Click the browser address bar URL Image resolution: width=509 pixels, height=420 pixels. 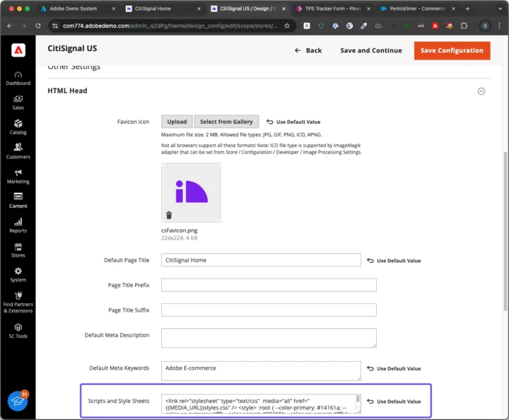170,25
